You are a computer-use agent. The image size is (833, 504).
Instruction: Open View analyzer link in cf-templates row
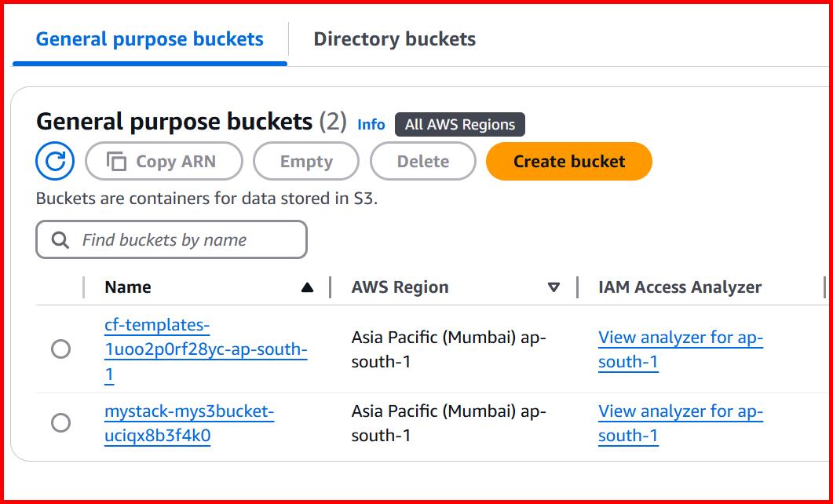(x=681, y=349)
